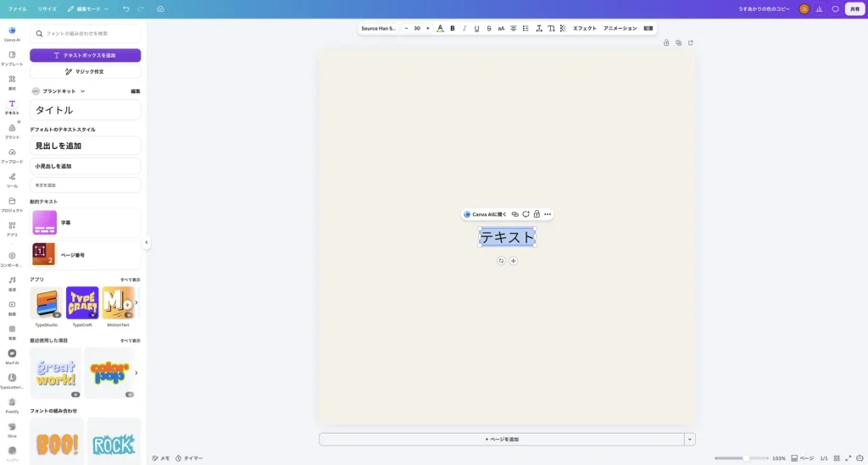Viewport: 868px width, 465px height.
Task: Cycle the text alignment option
Action: click(x=513, y=28)
